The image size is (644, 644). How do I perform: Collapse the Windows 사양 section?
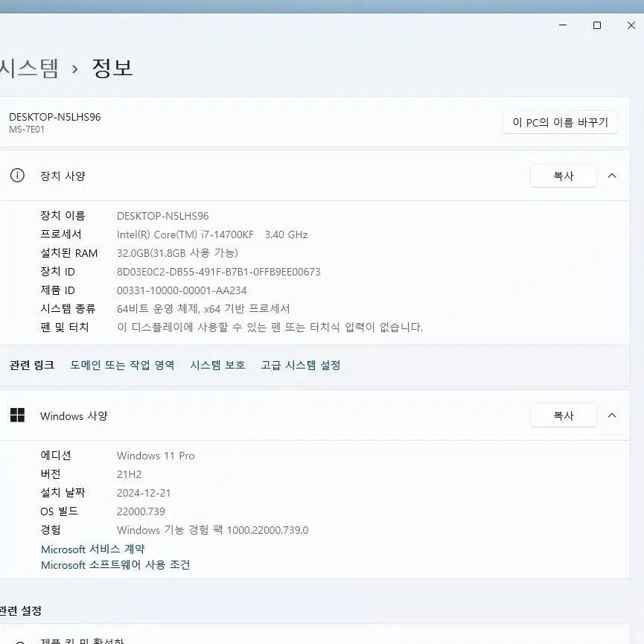point(612,415)
